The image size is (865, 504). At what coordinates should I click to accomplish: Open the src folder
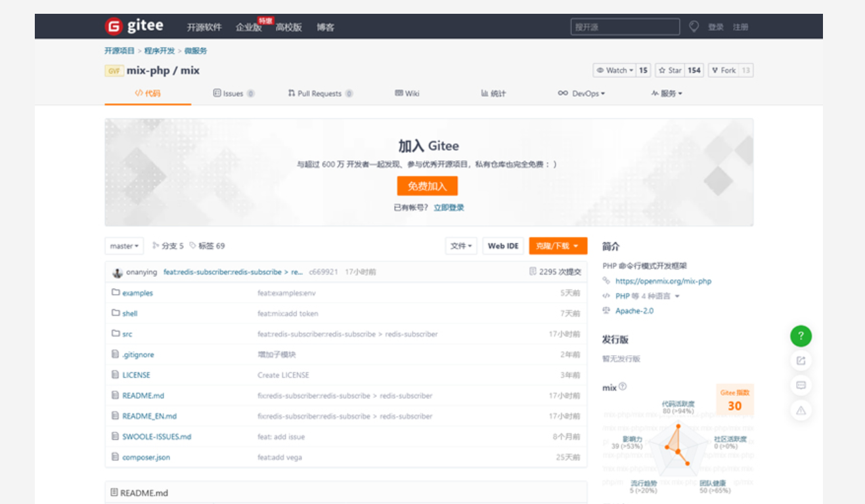tap(127, 334)
